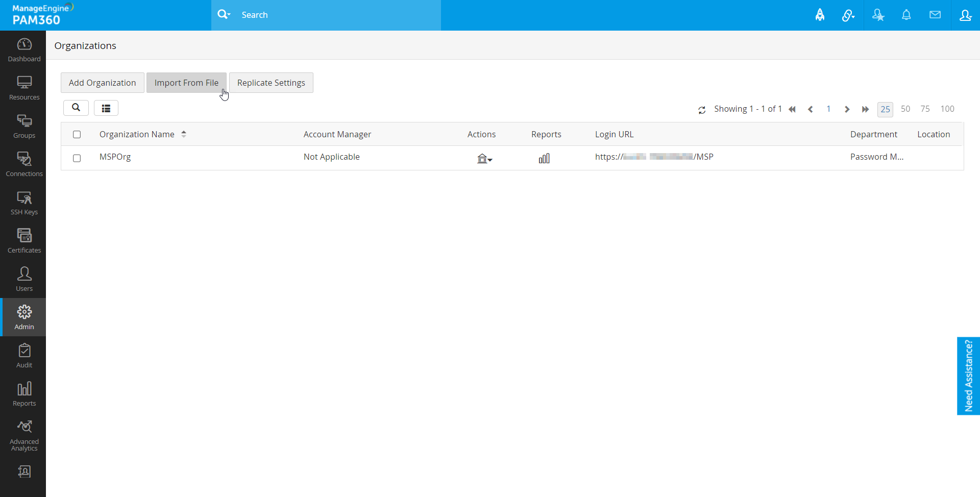The height and width of the screenshot is (497, 980).
Task: View reports chart icon for MSPOrg
Action: [x=544, y=158]
